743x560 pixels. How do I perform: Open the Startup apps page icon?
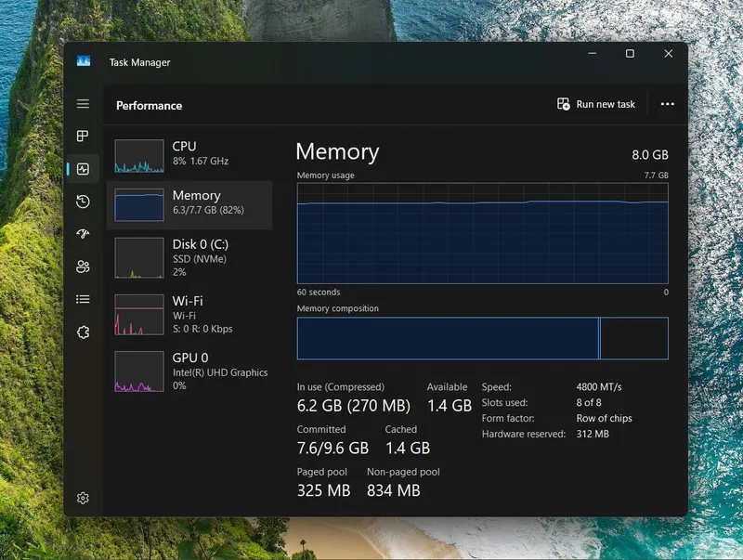click(x=83, y=234)
